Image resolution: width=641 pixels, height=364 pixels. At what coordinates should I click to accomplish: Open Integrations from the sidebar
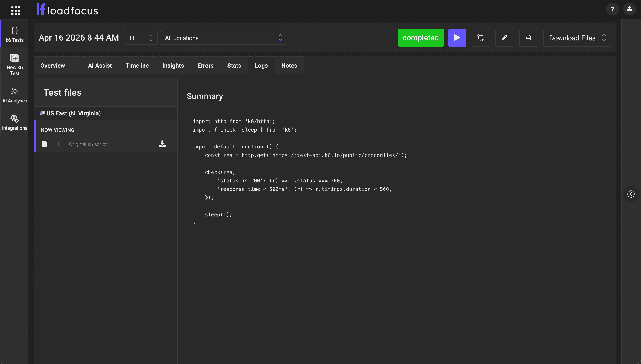(14, 123)
